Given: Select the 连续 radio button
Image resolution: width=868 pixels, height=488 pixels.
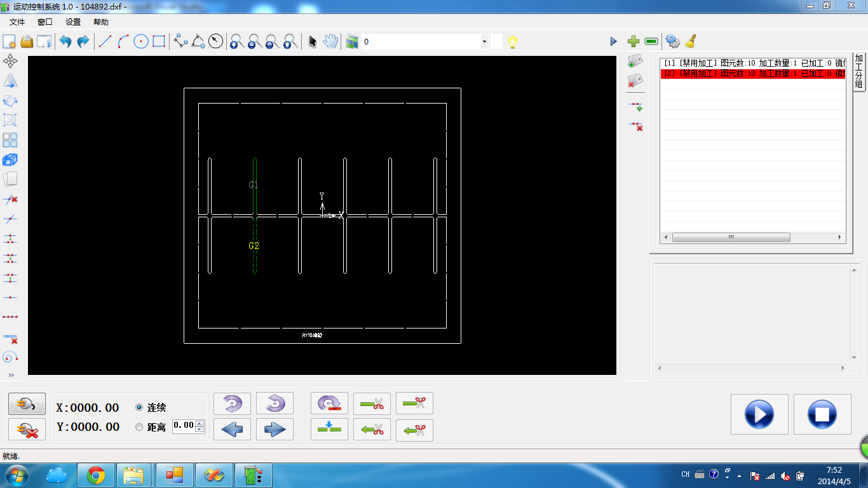Looking at the screenshot, I should click(x=139, y=407).
